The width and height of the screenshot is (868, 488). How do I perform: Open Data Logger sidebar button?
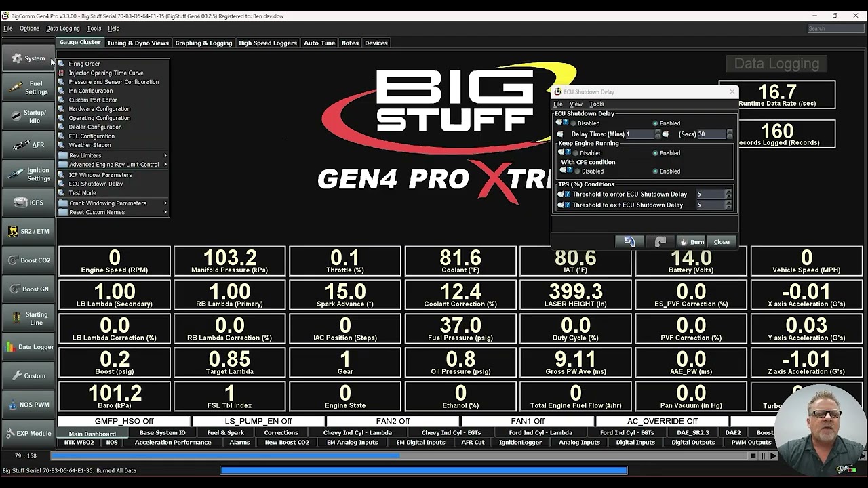(x=28, y=347)
